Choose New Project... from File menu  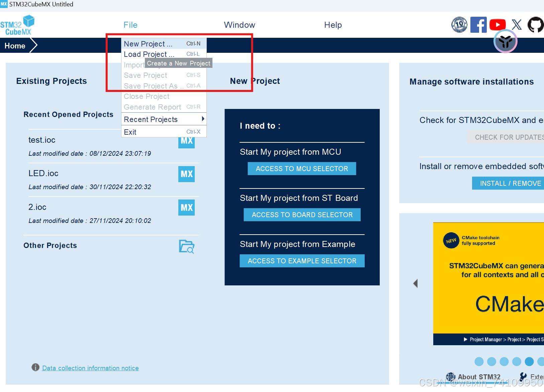coord(164,44)
